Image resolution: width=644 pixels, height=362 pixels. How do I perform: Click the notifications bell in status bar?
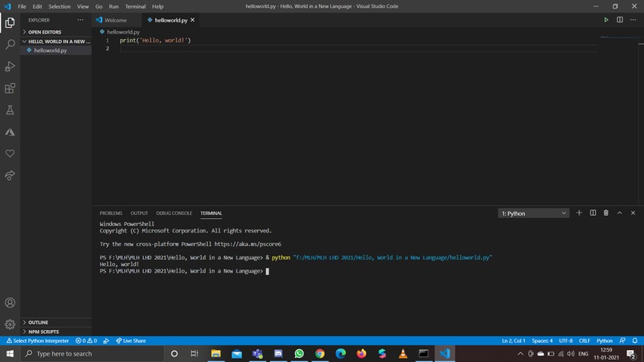click(635, 340)
